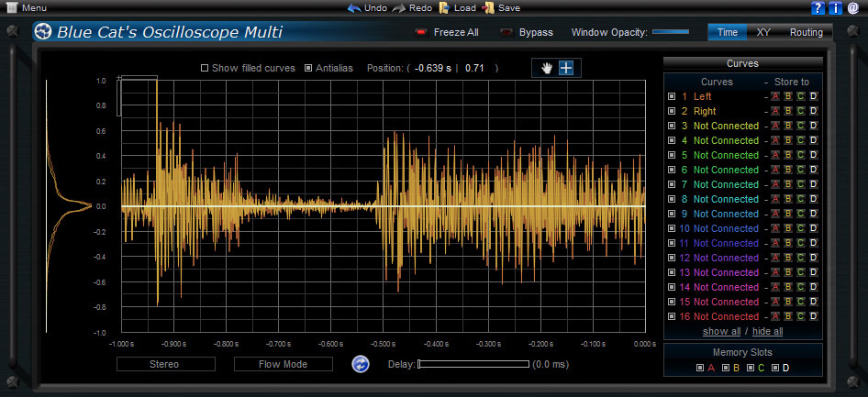This screenshot has width=868, height=397.
Task: Toggle the Antialias checkbox
Action: 307,68
